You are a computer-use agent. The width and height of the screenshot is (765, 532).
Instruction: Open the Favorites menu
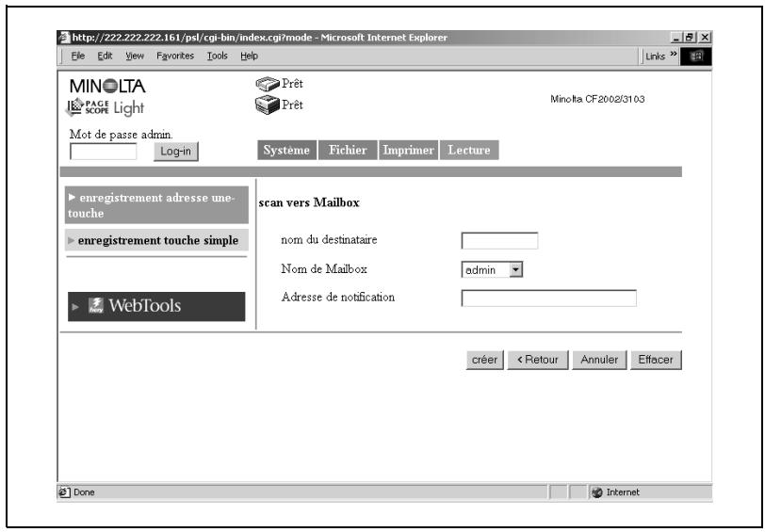[x=175, y=56]
